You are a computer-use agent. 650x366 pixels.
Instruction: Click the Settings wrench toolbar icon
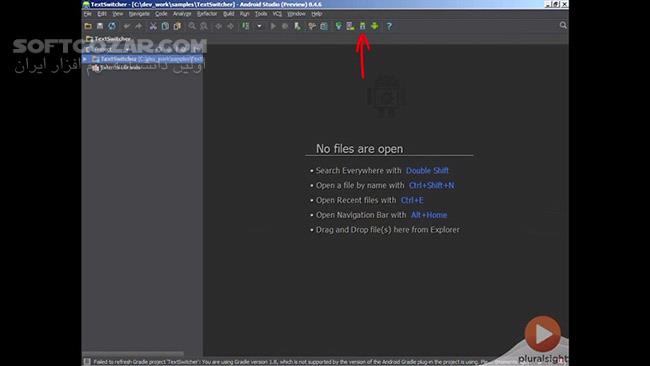(x=312, y=26)
